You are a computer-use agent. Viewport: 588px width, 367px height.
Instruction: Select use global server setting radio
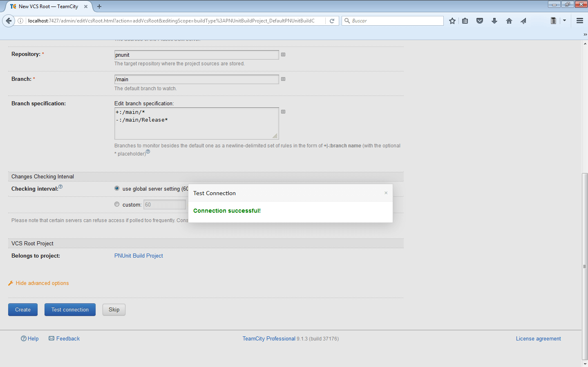tap(117, 189)
